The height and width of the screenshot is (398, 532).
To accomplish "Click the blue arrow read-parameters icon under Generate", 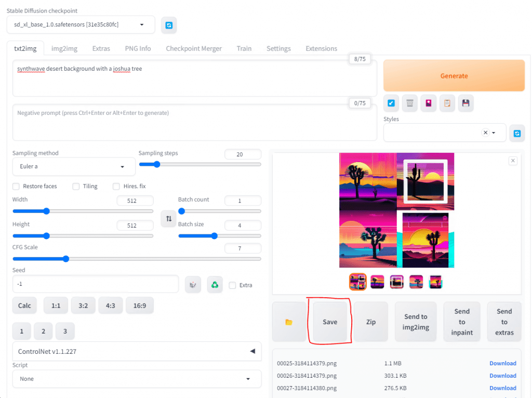I will point(391,103).
